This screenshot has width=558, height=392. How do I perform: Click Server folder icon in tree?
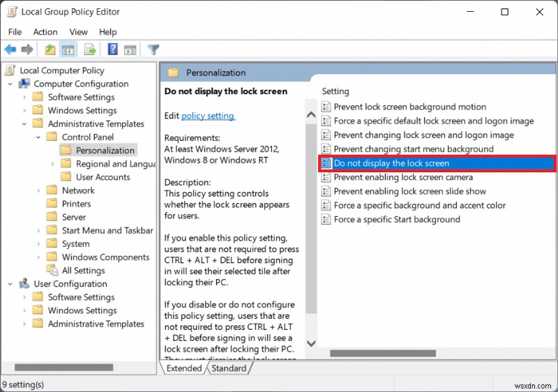click(x=52, y=217)
